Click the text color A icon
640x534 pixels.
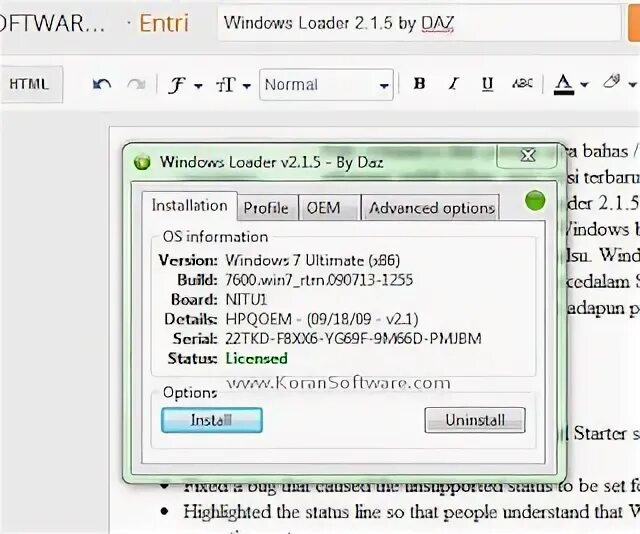click(564, 84)
